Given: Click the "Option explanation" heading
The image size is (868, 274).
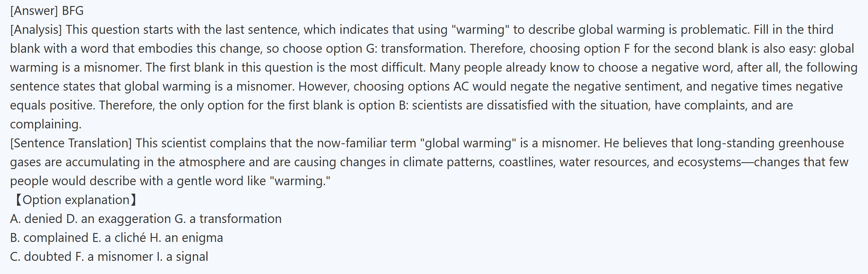Looking at the screenshot, I should (x=76, y=200).
